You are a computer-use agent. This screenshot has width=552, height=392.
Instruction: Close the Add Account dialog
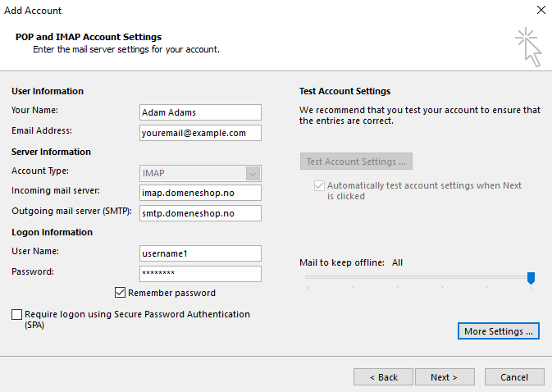coord(541,10)
